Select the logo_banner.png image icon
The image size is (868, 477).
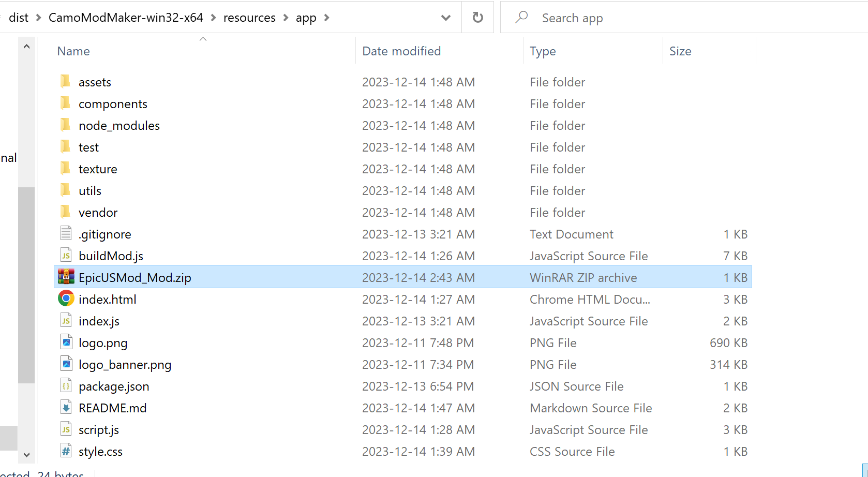66,364
